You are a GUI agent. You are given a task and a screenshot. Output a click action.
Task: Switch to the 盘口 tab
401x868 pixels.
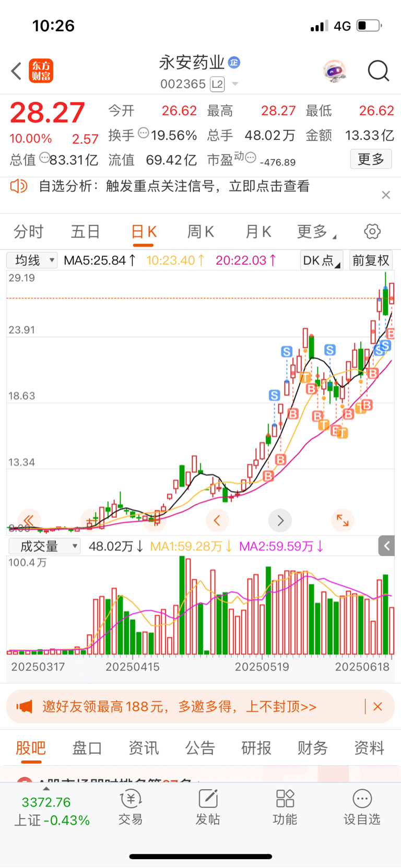[x=87, y=748]
